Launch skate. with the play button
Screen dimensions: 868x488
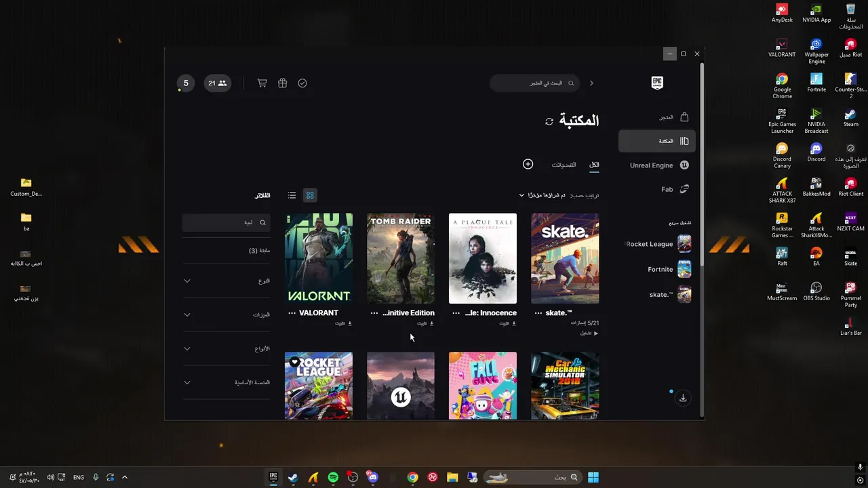click(x=589, y=333)
